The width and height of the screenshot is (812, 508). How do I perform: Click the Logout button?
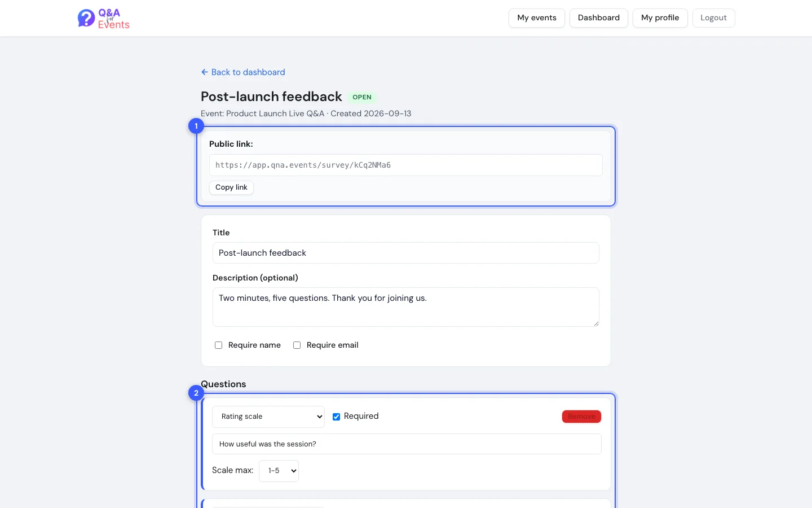pos(713,18)
